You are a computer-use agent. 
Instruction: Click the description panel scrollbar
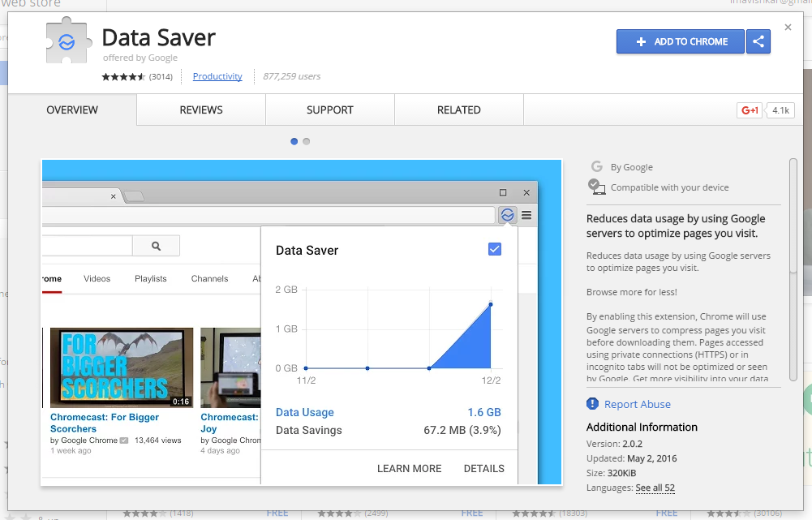(x=793, y=269)
